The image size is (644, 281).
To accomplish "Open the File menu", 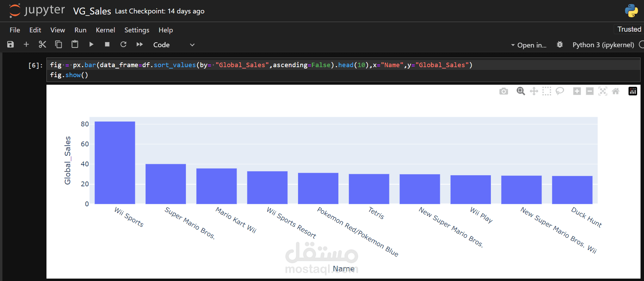I will click(x=15, y=30).
